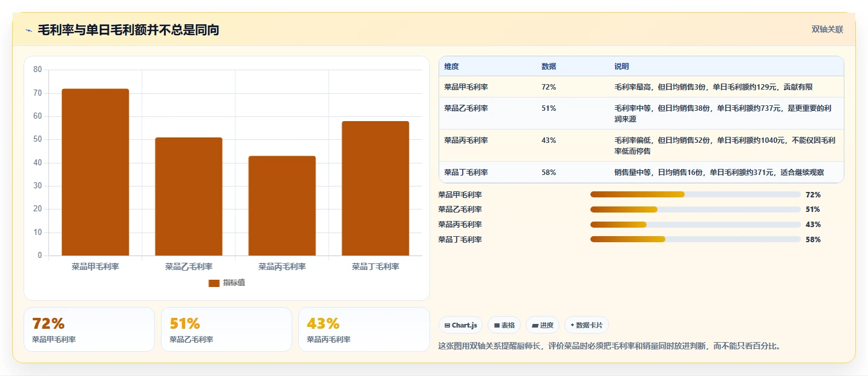868x376 pixels.
Task: Click the 72% value in table
Action: (549, 87)
